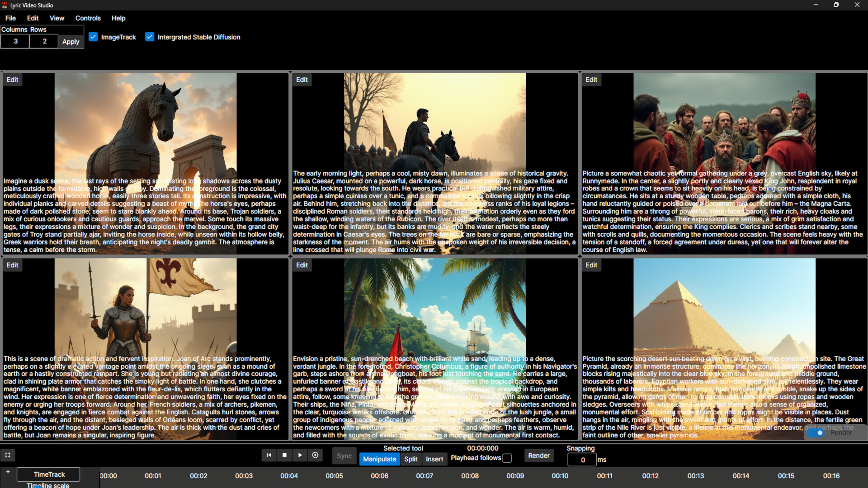Click inside the Snapping ms input field
This screenshot has height=488, width=868.
coord(581,460)
